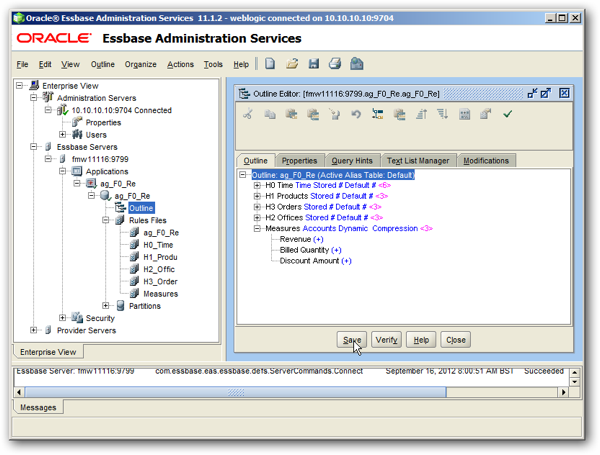Switch to the Modifications tab

[486, 161]
